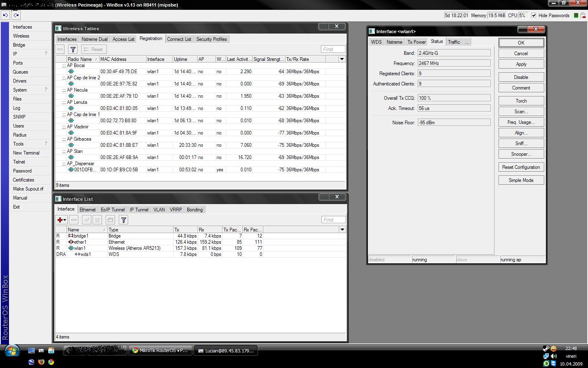Click OK in the Interface wlan1 dialog
Image resolution: width=588 pixels, height=368 pixels.
point(521,43)
